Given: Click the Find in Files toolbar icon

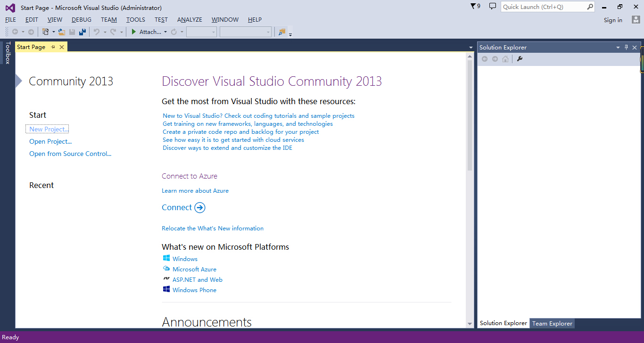Looking at the screenshot, I should coord(282,32).
